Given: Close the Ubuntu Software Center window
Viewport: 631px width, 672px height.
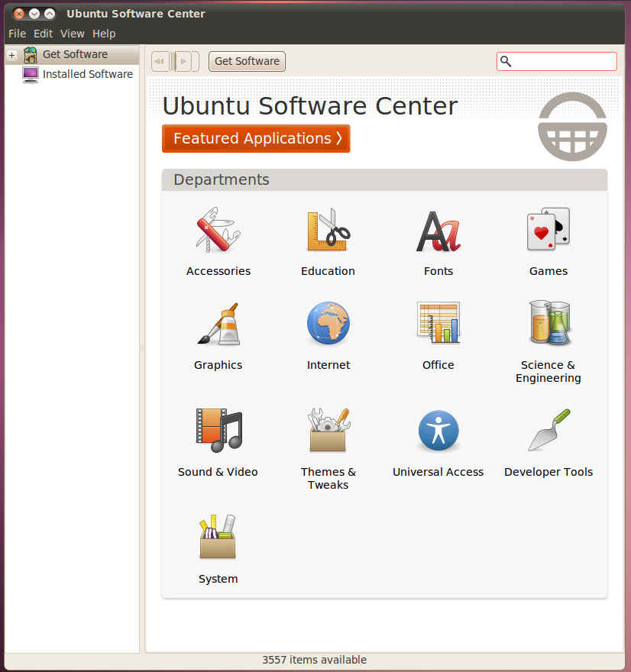Looking at the screenshot, I should point(19,14).
